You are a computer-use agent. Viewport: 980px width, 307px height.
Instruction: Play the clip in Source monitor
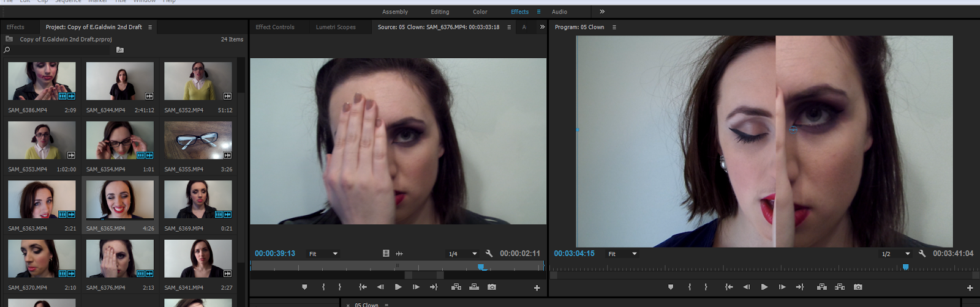[x=398, y=287]
